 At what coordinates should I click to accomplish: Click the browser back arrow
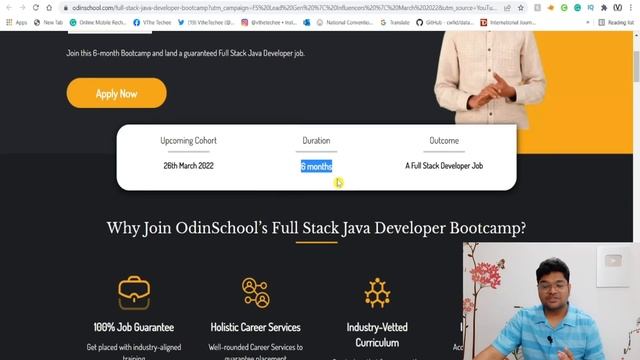coord(9,8)
